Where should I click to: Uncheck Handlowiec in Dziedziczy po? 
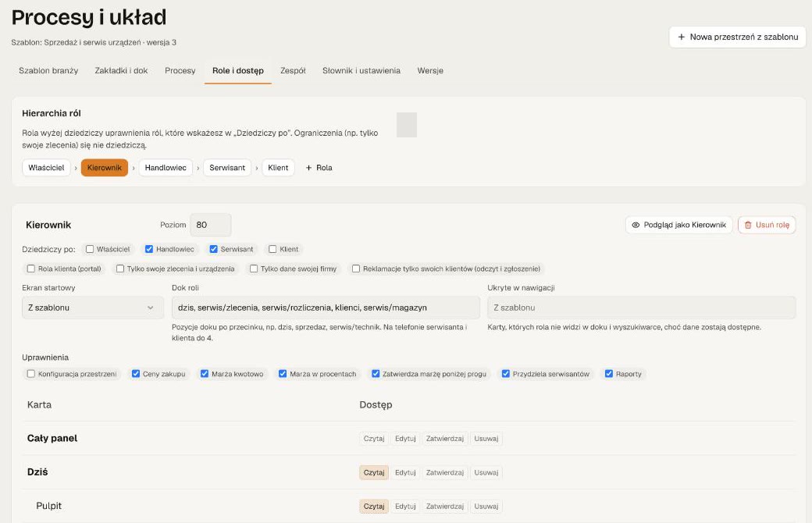coord(149,249)
